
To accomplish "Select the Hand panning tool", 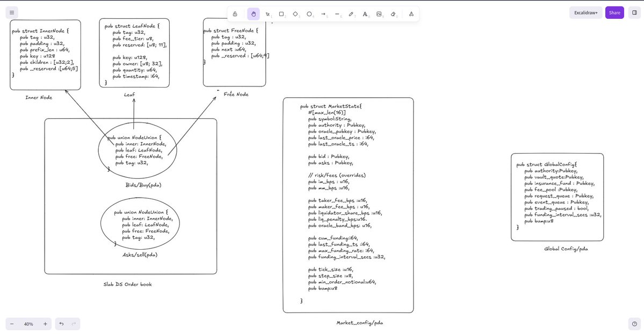I will [254, 14].
